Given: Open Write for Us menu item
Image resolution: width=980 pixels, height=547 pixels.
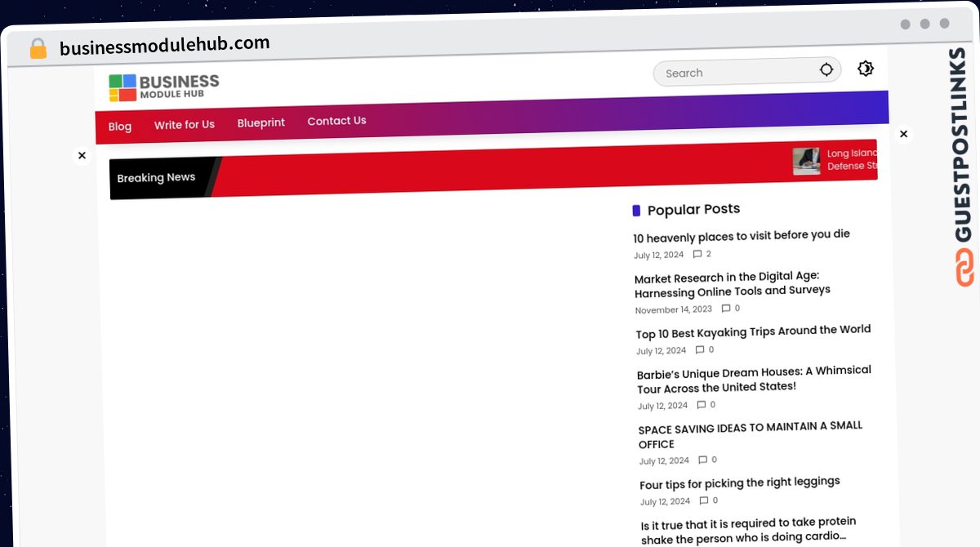Looking at the screenshot, I should point(185,125).
